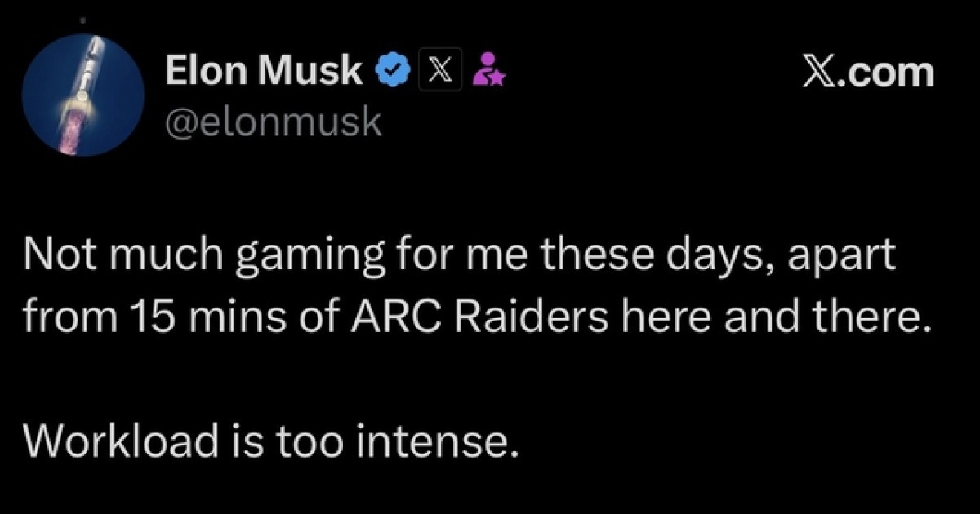Click the blue verified checkmark badge
This screenshot has width=980, height=514.
(393, 73)
